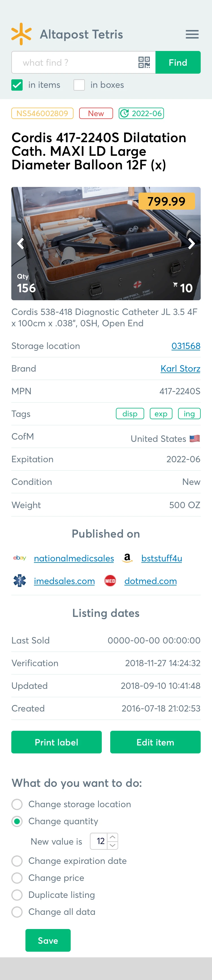Click the "disp" tag
212x980 pixels.
pos(130,414)
